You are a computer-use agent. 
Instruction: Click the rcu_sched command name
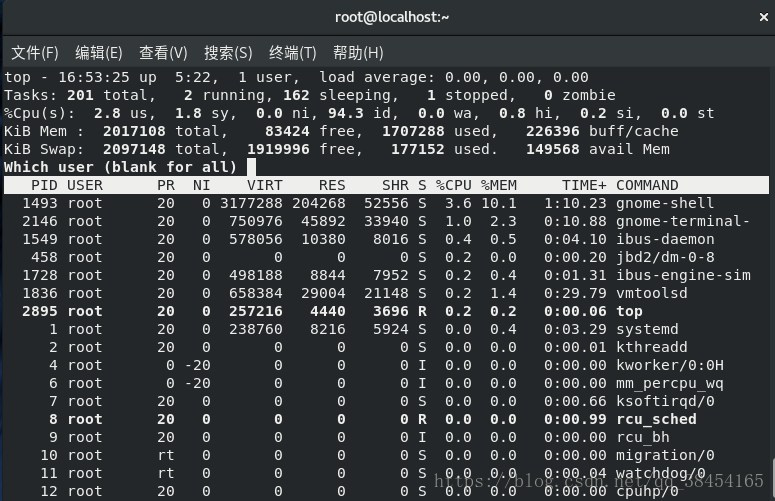click(x=656, y=419)
